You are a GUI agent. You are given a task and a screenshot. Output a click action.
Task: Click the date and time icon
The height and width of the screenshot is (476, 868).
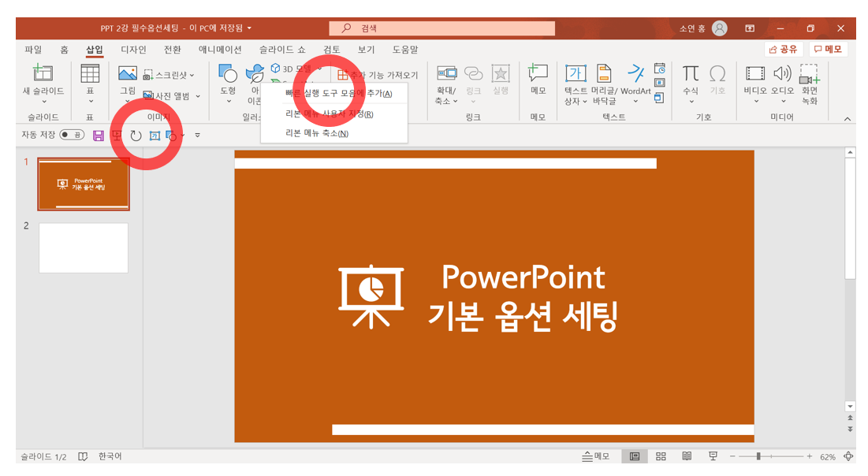coord(659,69)
